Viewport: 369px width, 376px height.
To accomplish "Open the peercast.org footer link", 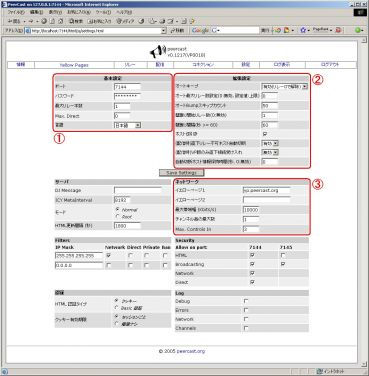I will click(x=191, y=351).
